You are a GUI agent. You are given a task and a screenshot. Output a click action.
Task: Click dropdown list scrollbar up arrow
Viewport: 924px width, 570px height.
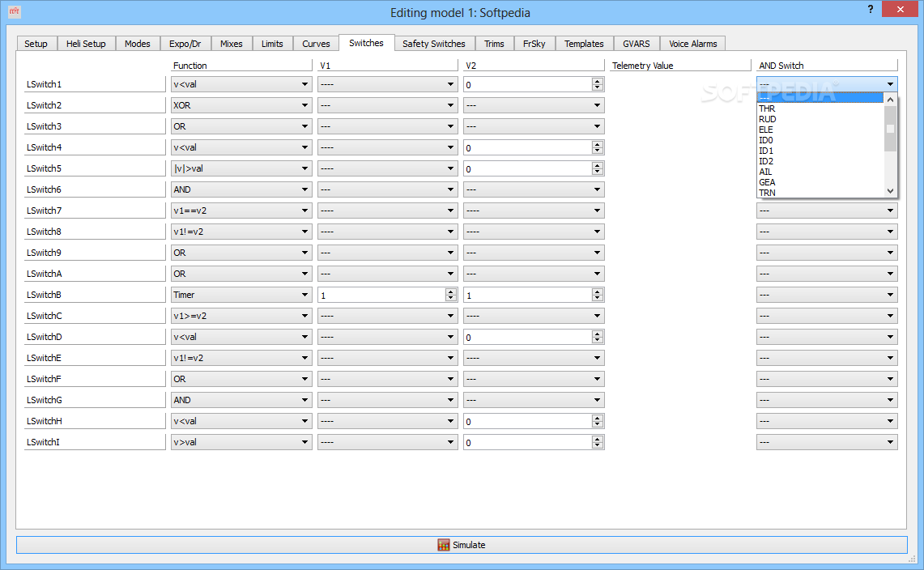(891, 100)
